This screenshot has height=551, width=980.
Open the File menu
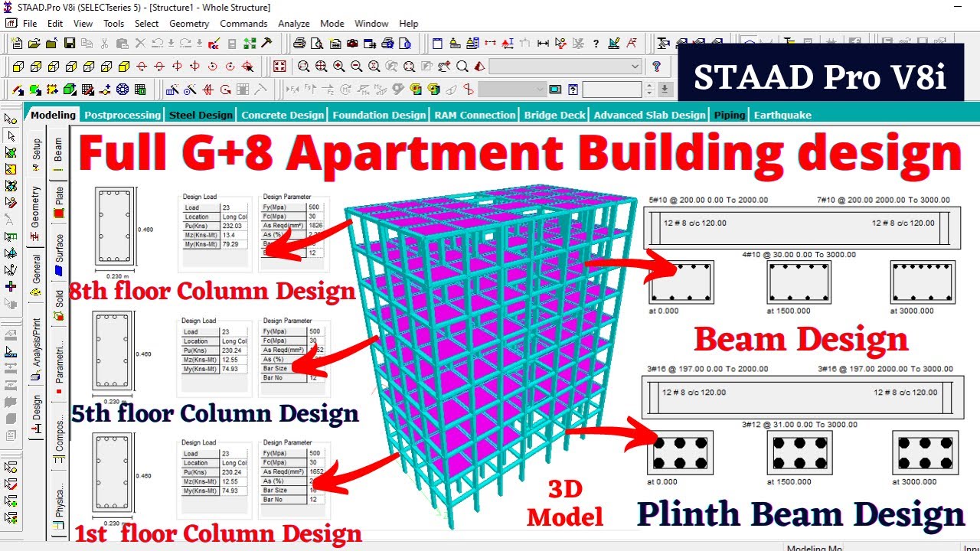pyautogui.click(x=30, y=24)
